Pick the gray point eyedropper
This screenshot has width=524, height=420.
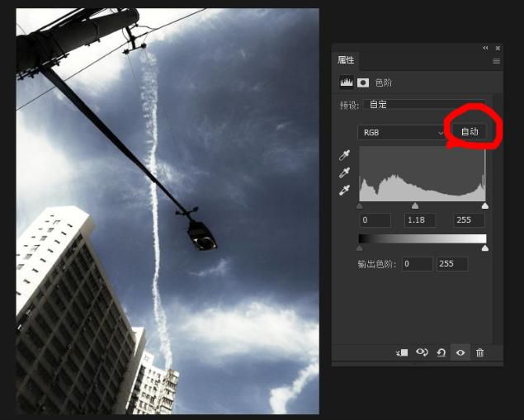pos(345,172)
